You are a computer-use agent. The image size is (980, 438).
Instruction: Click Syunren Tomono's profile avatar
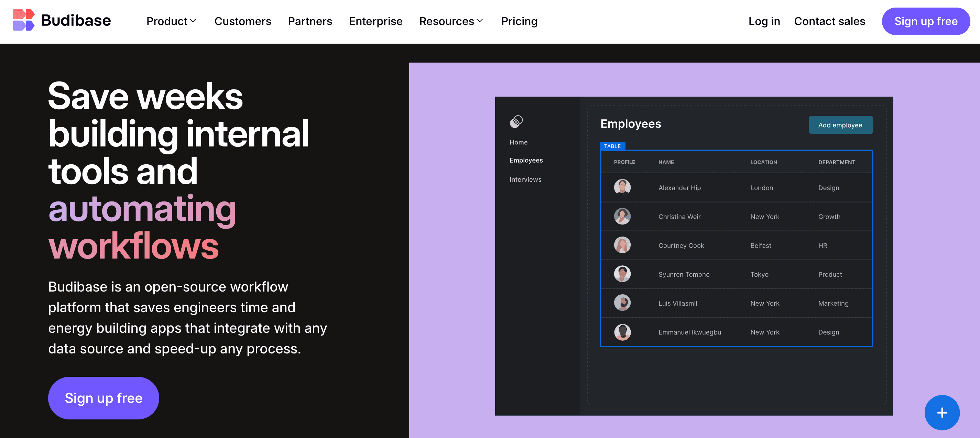pos(622,274)
